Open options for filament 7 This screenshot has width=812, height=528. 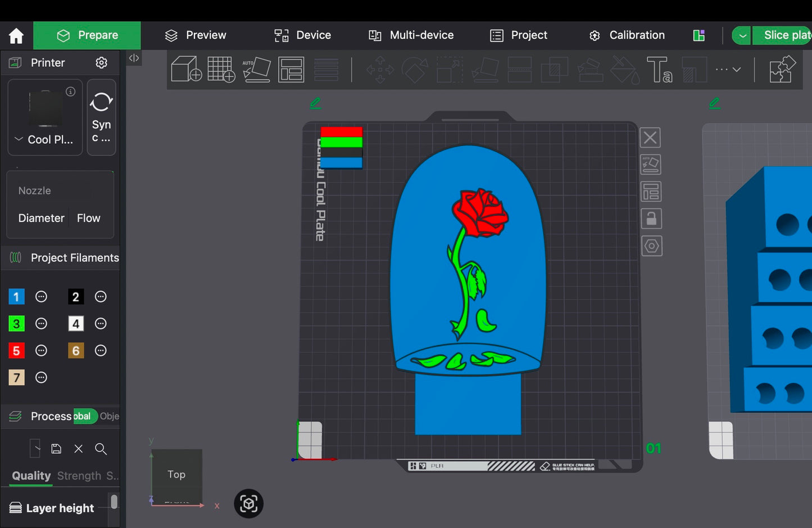click(x=41, y=377)
